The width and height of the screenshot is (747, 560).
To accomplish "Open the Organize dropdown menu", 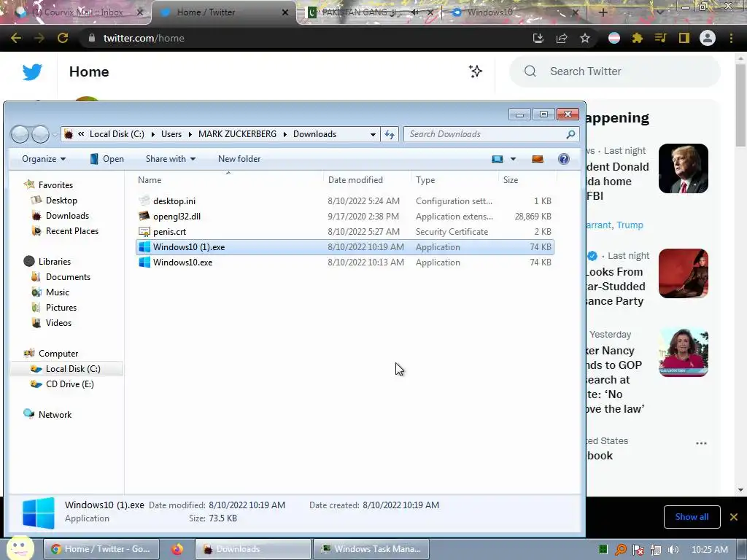I will 44,159.
